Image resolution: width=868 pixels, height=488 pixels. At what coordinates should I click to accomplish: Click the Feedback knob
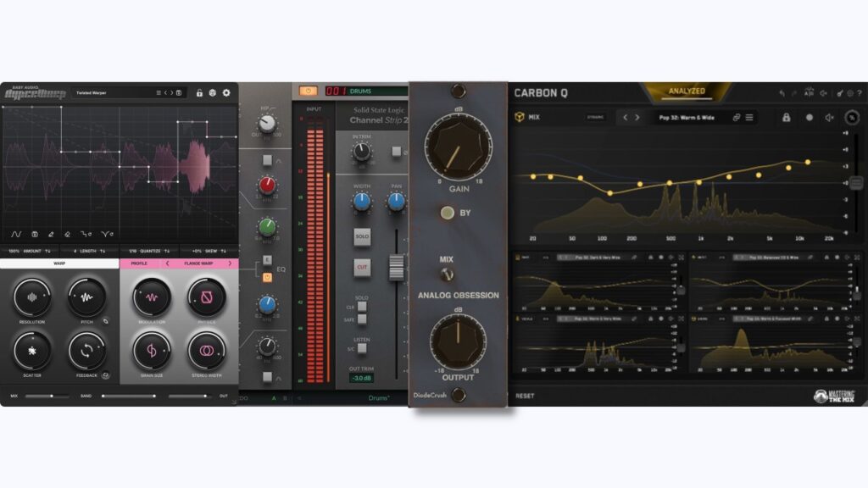click(87, 351)
